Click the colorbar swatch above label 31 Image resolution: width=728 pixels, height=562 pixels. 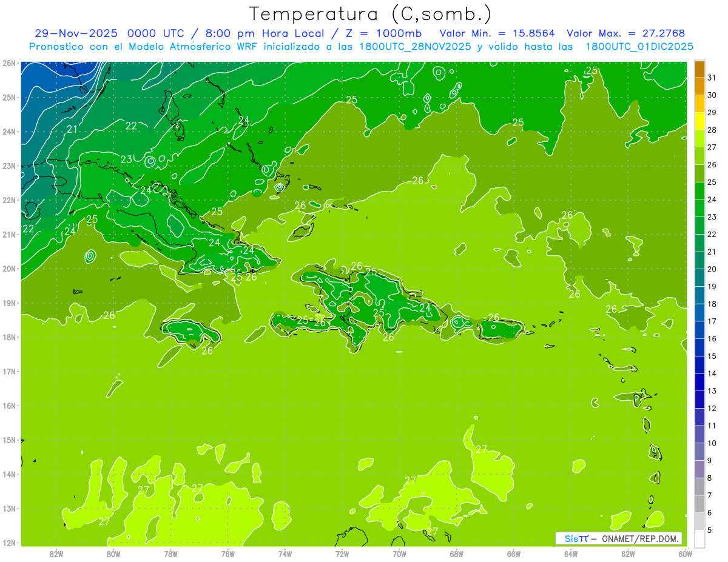point(699,69)
